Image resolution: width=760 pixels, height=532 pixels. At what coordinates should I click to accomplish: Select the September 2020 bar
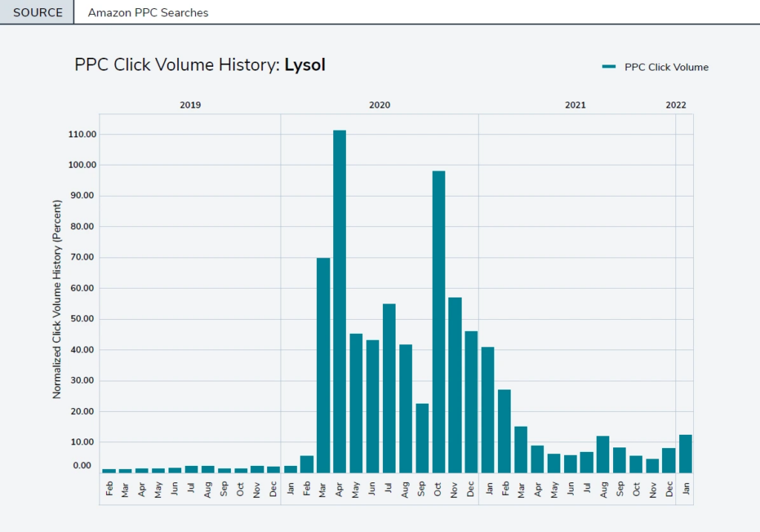tap(422, 438)
